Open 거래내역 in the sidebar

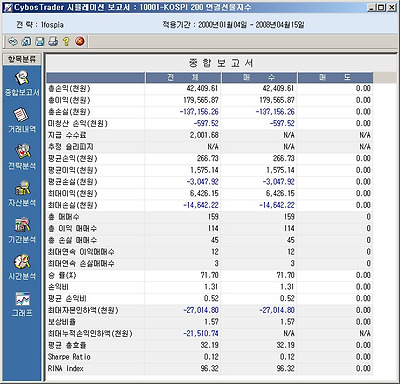pyautogui.click(x=22, y=120)
